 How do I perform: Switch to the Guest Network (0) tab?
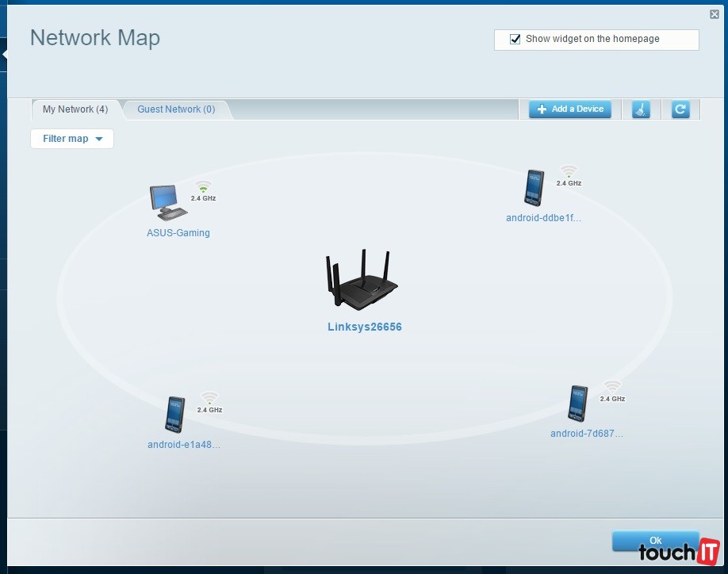tap(176, 109)
